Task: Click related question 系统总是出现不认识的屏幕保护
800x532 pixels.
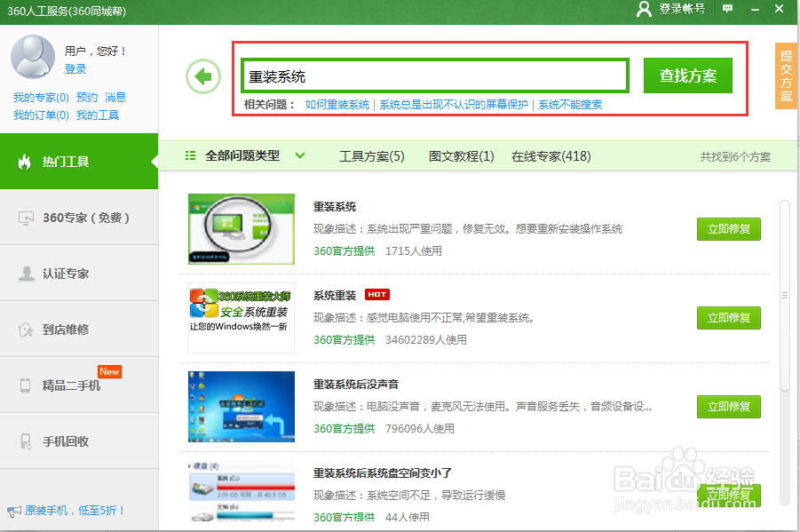Action: tap(454, 105)
